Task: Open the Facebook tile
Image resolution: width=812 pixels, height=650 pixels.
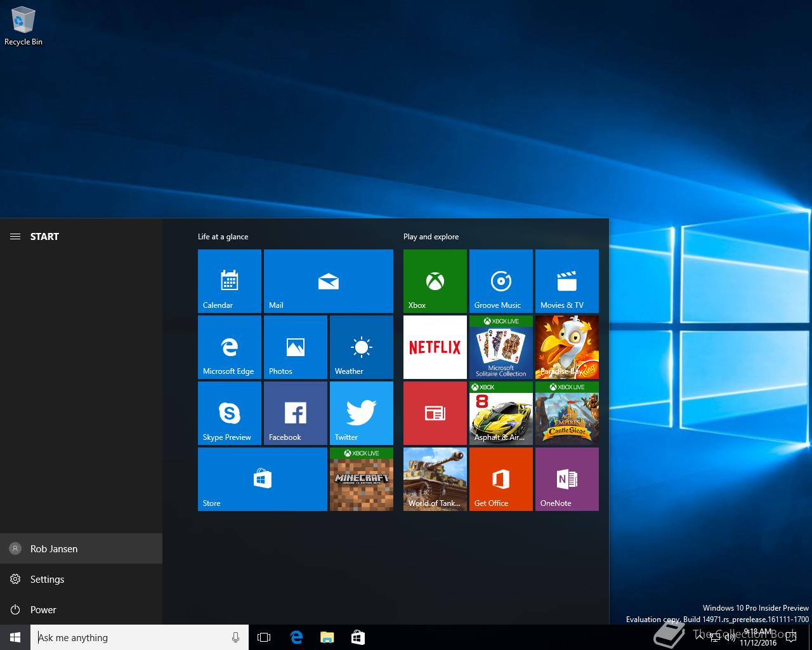Action: coord(296,413)
